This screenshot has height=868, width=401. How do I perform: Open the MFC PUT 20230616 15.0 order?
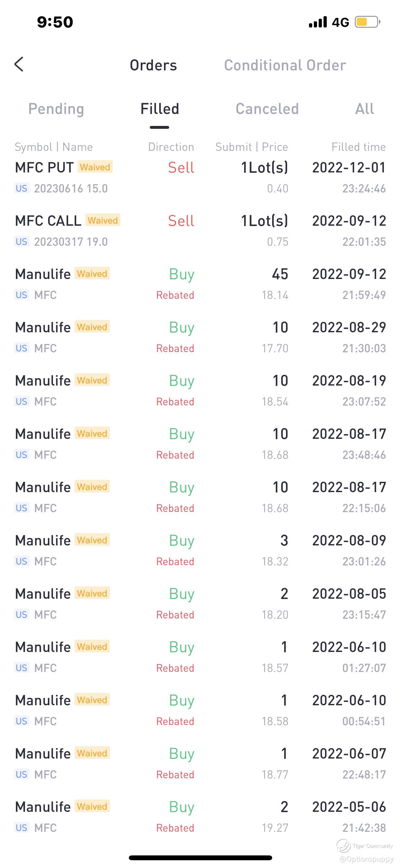tap(200, 177)
